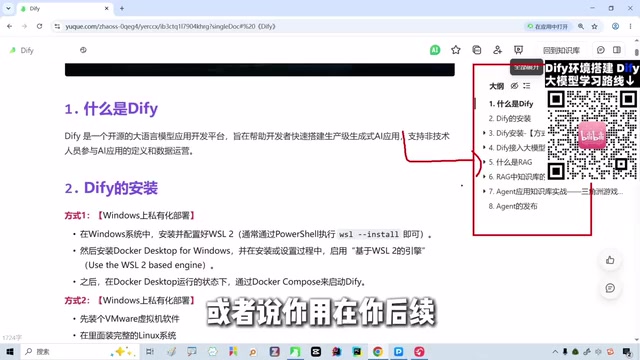Jump to outline item 2. Dify的安装
The width and height of the screenshot is (640, 360).
pos(510,118)
